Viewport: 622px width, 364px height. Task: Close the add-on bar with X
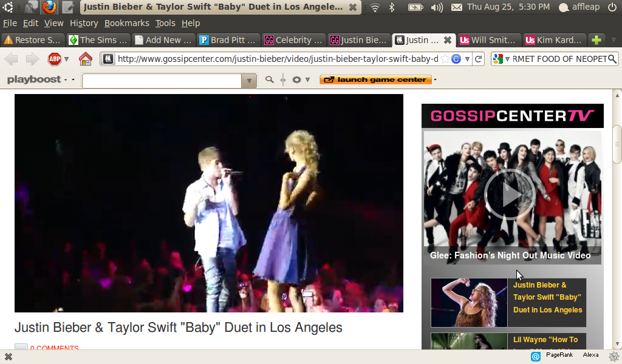pyautogui.click(x=9, y=357)
